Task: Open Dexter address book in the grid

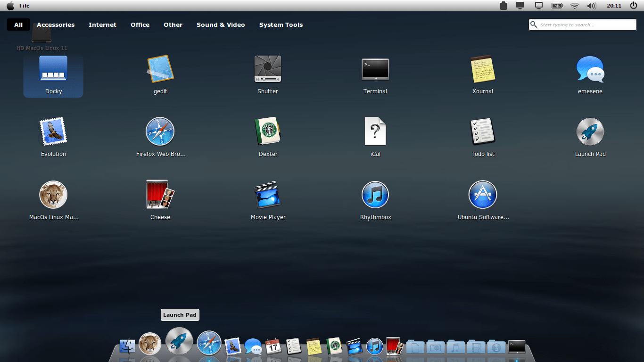Action: pyautogui.click(x=268, y=138)
